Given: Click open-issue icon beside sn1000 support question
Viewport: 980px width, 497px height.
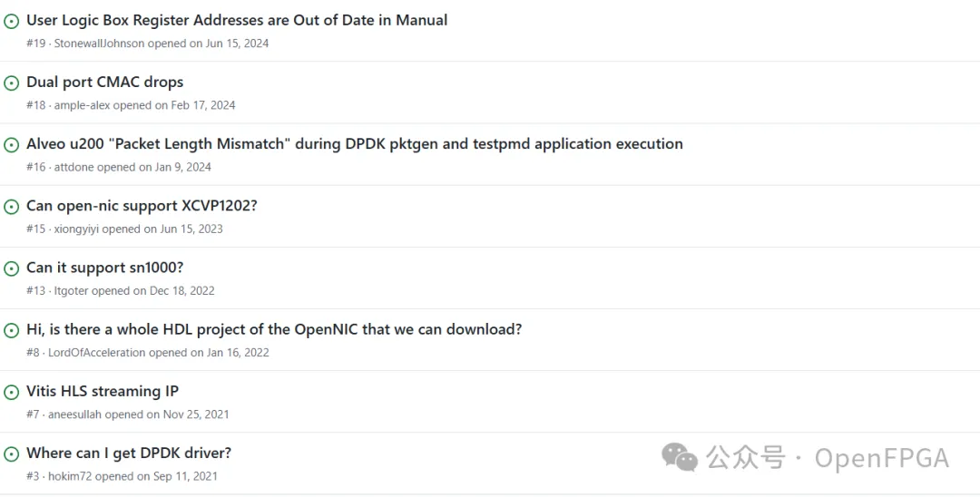Looking at the screenshot, I should [12, 269].
